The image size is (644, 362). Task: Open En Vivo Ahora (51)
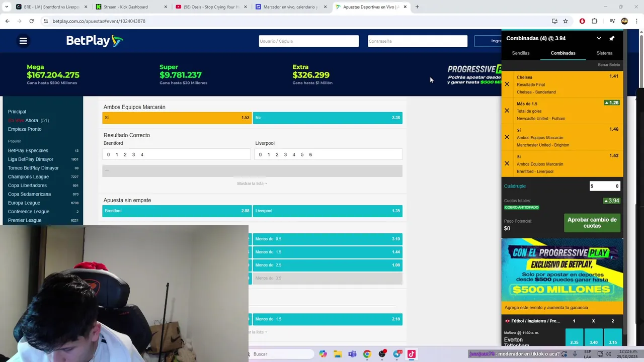click(x=28, y=121)
